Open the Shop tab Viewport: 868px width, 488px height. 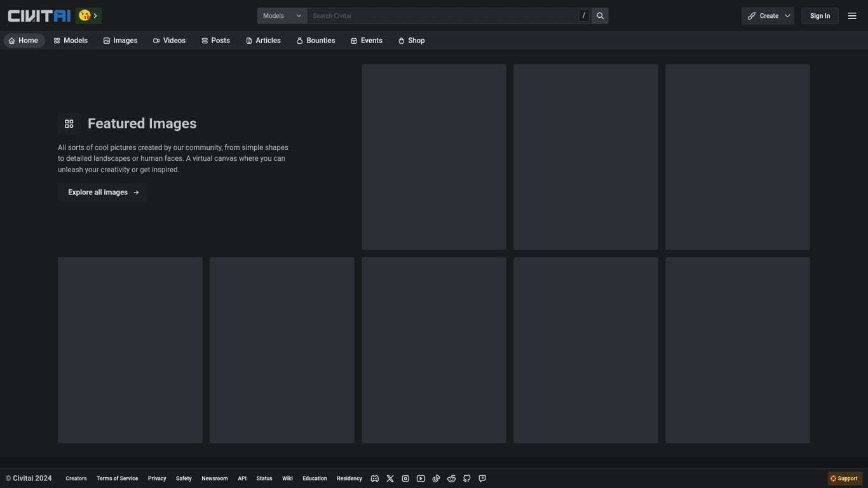(411, 41)
